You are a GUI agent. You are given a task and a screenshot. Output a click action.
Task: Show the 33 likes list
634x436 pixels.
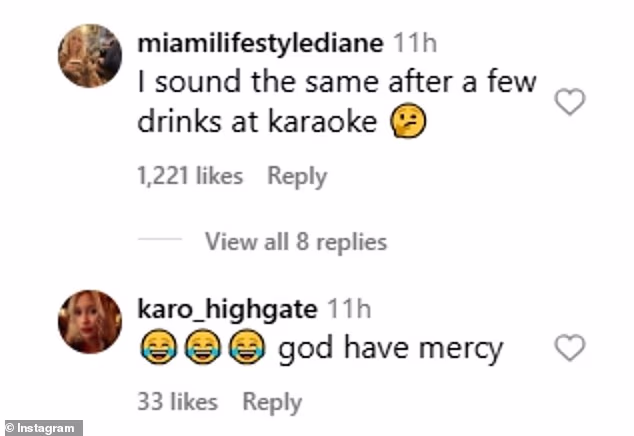(x=177, y=402)
